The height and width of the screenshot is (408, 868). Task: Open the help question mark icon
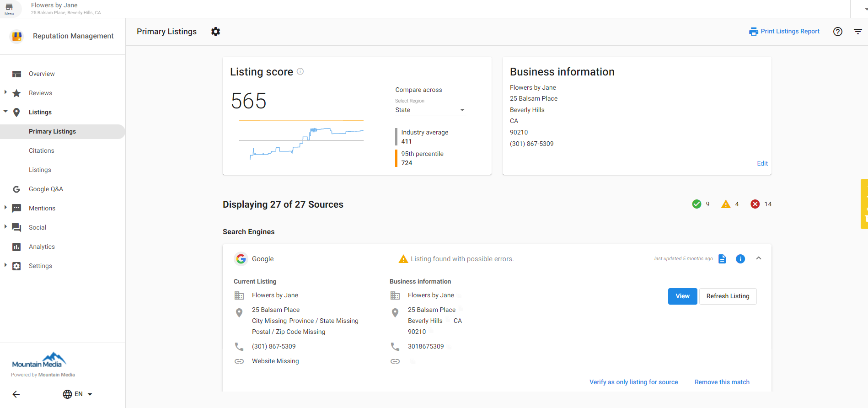point(837,32)
